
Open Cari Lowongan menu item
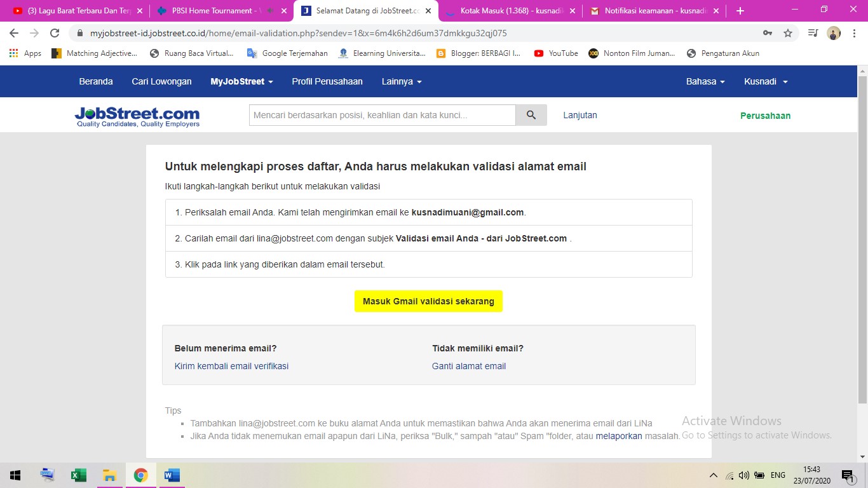[x=161, y=81]
